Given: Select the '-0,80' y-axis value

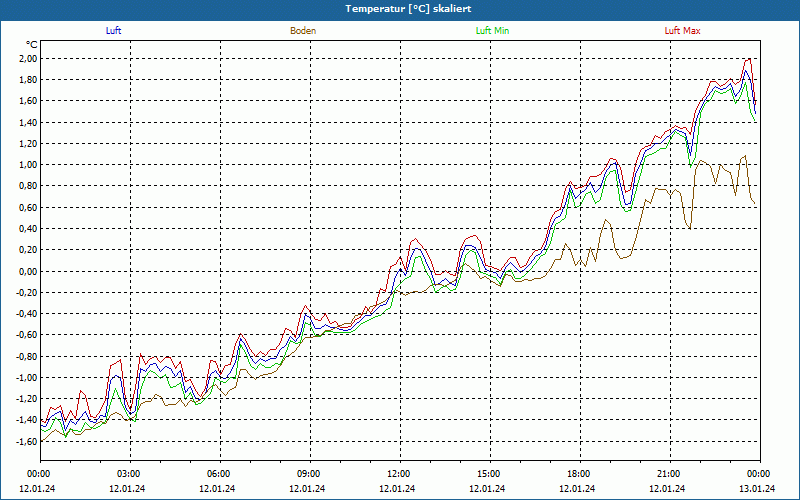Looking at the screenshot, I should click(x=27, y=356).
